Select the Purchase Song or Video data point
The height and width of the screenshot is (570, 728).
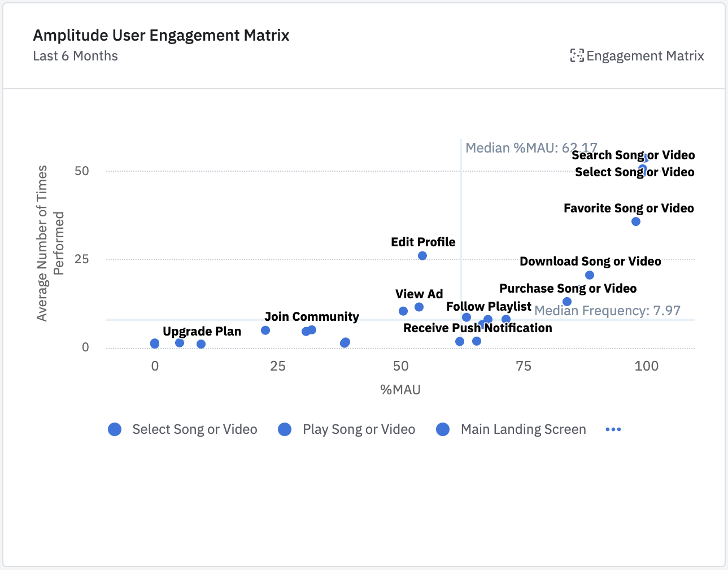(x=567, y=302)
